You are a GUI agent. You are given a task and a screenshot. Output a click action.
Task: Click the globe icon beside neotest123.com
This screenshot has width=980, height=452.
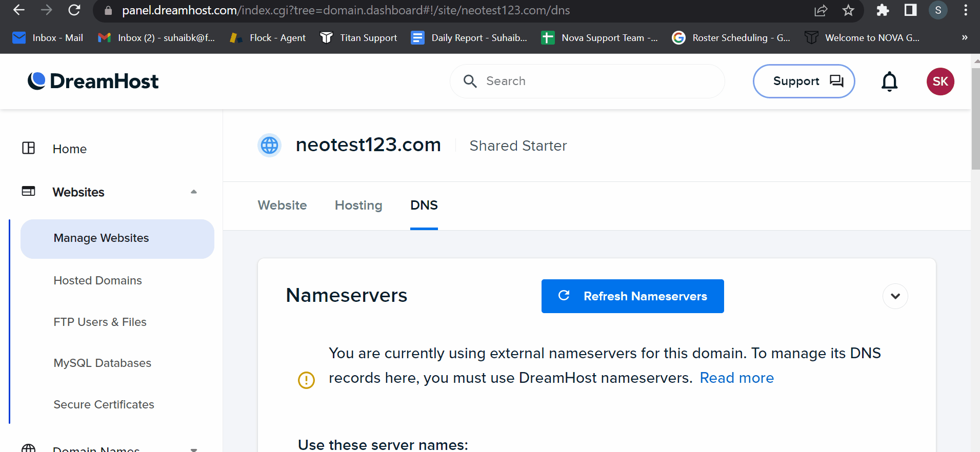[x=269, y=146]
